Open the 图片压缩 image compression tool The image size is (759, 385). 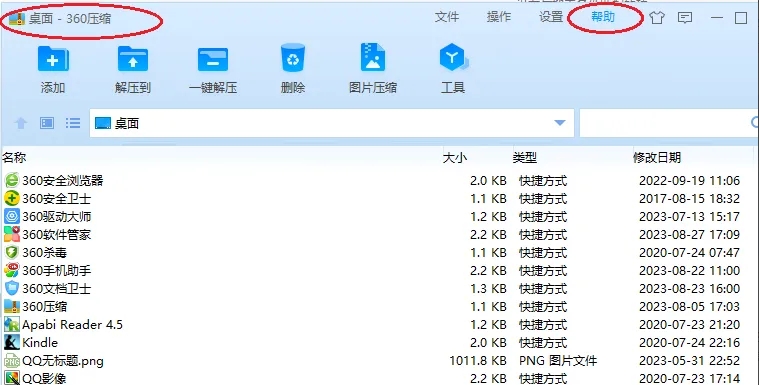point(373,58)
